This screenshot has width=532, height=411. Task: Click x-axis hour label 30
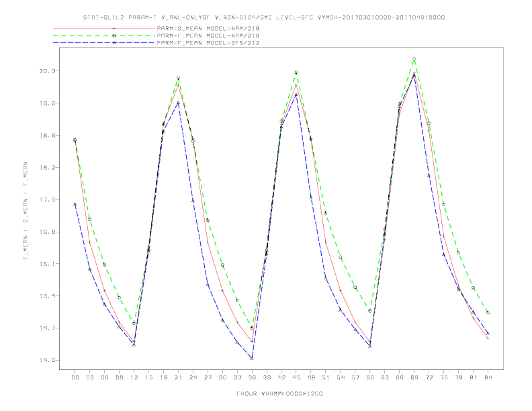tap(222, 377)
